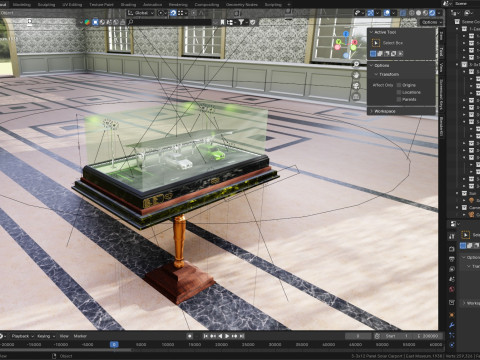Switch to the Shading workspace tab
The height and width of the screenshot is (360, 480).
(128, 5)
